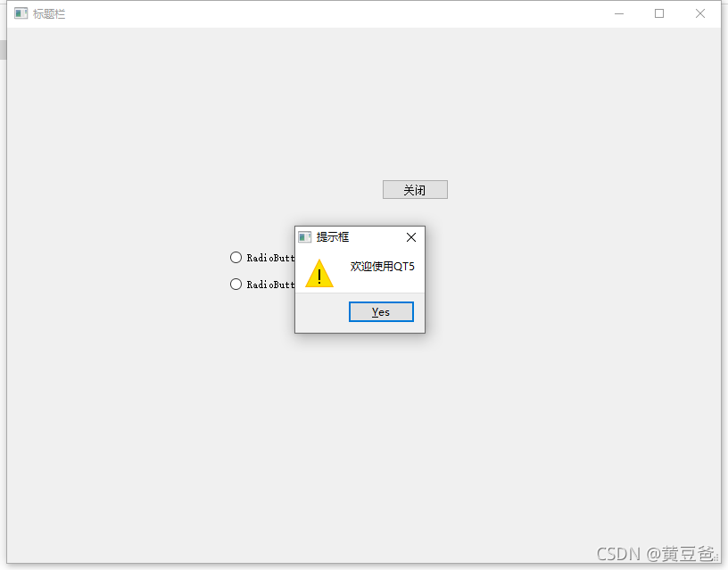Viewport: 728px width, 570px height.
Task: Select the second RadioButton circle
Action: tap(236, 284)
